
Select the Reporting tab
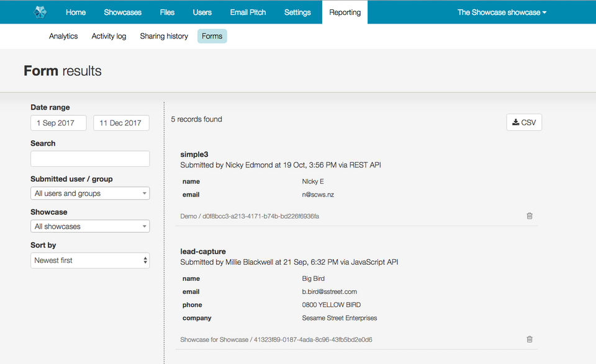(345, 12)
